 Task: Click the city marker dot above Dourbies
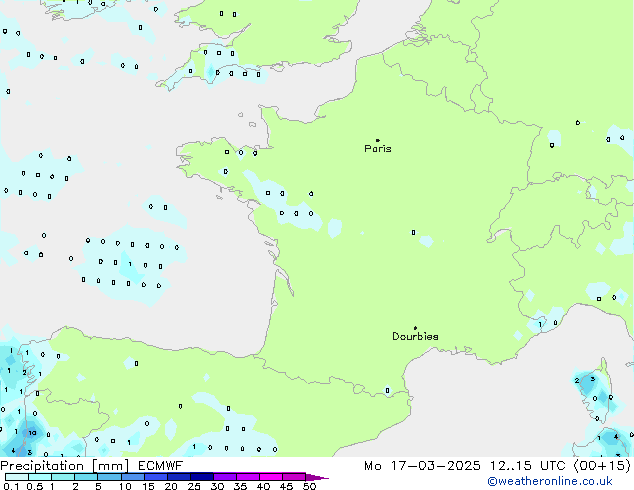[x=415, y=328]
